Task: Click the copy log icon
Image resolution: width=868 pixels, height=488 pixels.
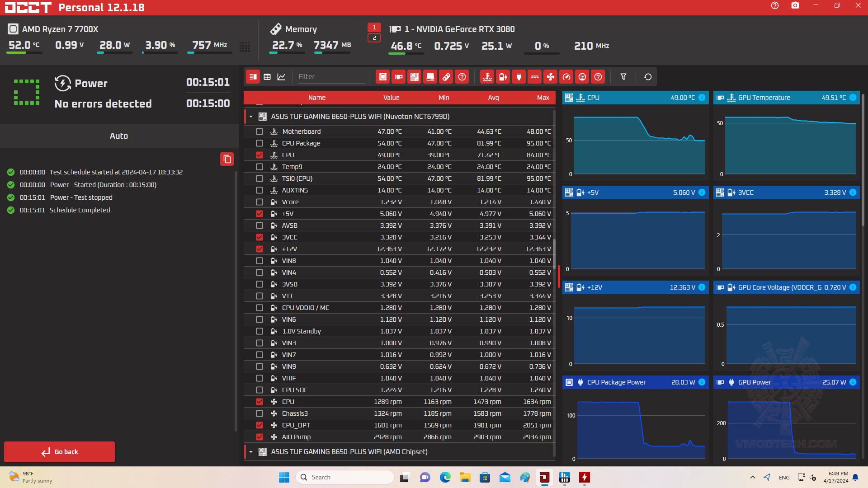Action: (x=227, y=159)
